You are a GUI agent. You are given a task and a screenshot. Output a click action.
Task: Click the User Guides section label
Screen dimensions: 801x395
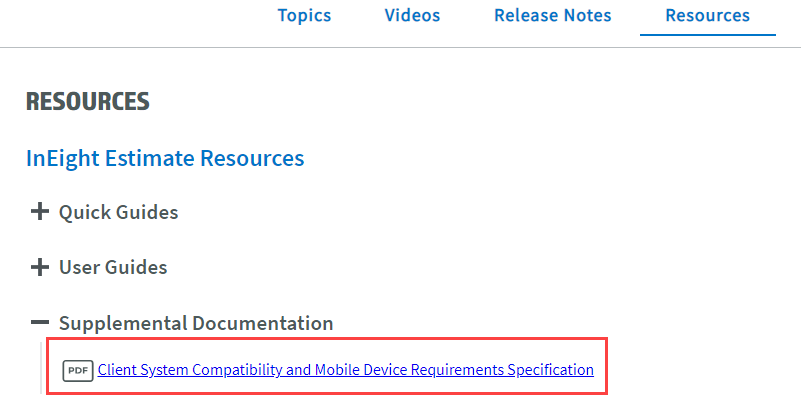pos(113,267)
